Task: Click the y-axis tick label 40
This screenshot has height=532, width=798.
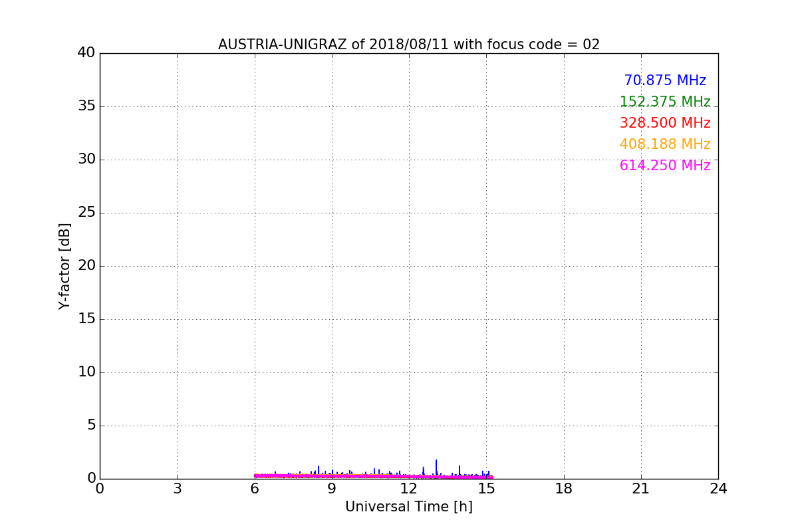Action: (x=86, y=53)
